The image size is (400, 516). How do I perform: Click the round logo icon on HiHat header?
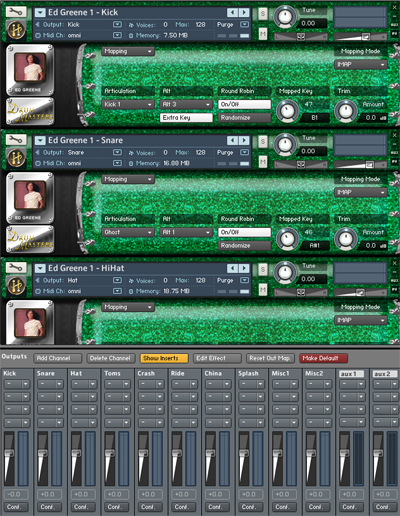pyautogui.click(x=16, y=285)
